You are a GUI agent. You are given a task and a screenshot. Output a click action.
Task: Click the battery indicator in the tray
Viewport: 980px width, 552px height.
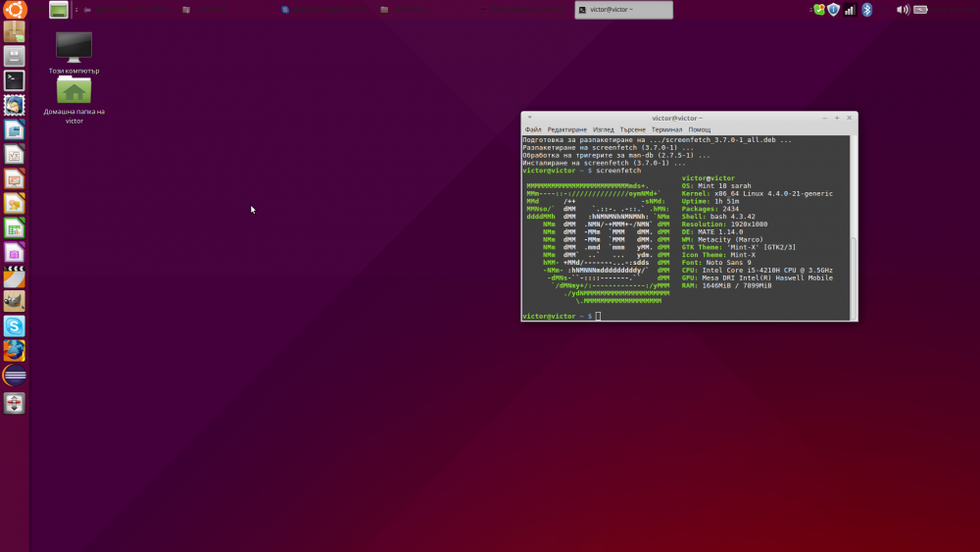point(920,10)
